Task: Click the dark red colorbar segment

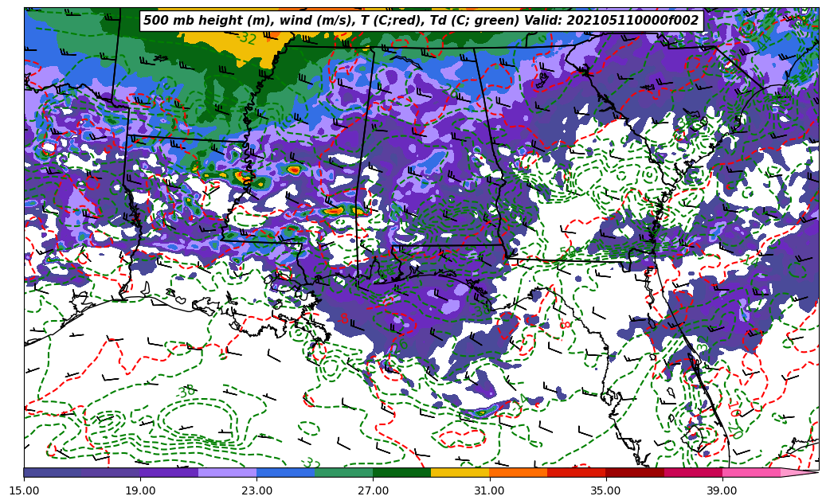Action: pyautogui.click(x=634, y=472)
